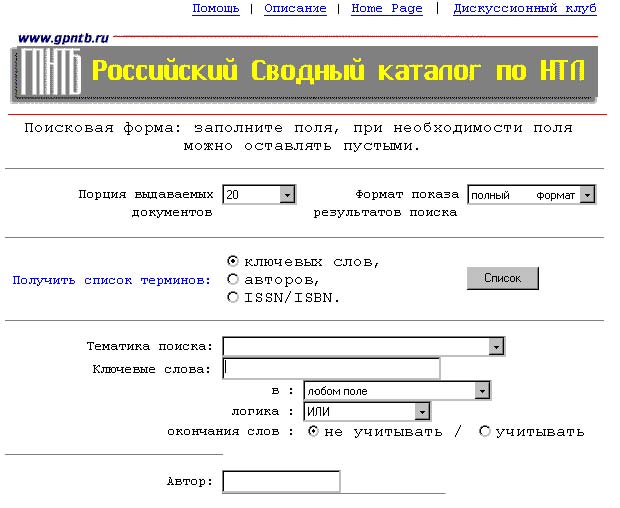Screen dimensions: 620x508
Task: Click the Получить список терминов label
Action: [112, 280]
